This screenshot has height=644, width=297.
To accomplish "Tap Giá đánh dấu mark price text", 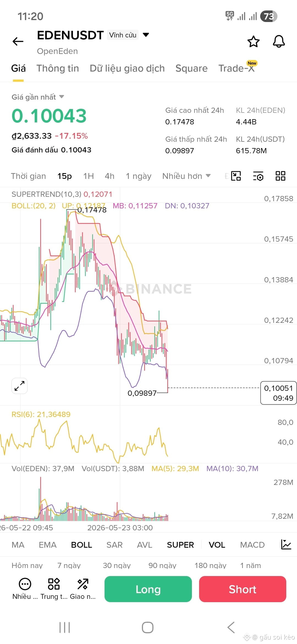I will [x=51, y=150].
